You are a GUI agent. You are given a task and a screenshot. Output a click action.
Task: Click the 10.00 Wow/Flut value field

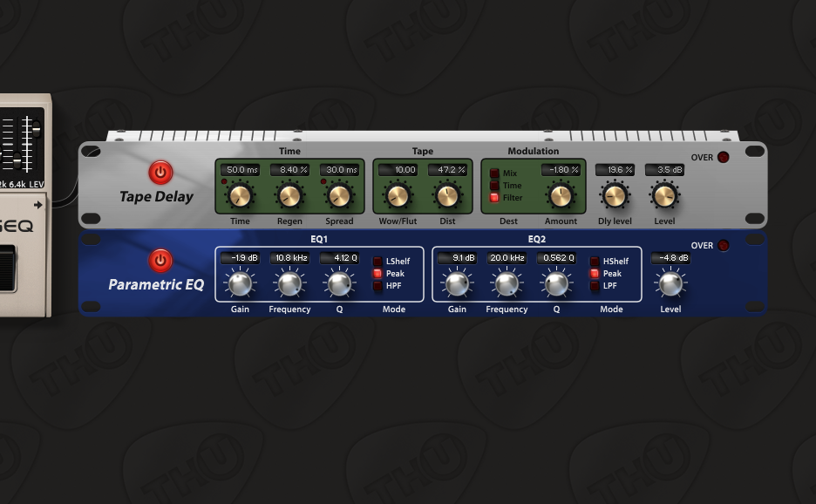coord(398,170)
